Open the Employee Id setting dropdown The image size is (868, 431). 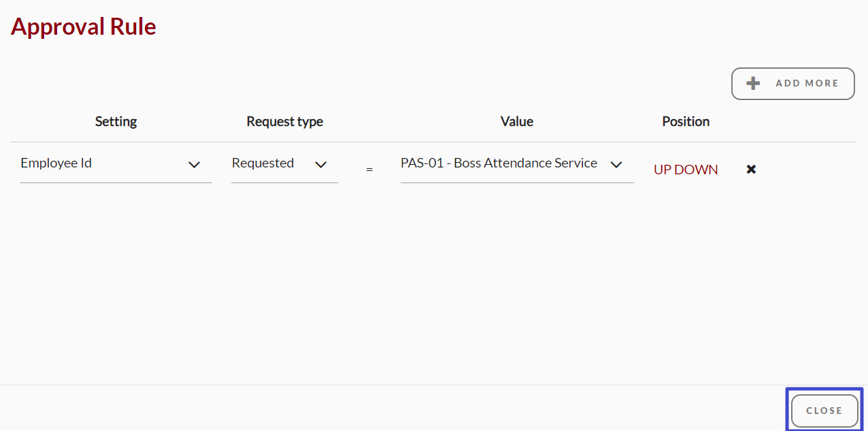click(116, 164)
